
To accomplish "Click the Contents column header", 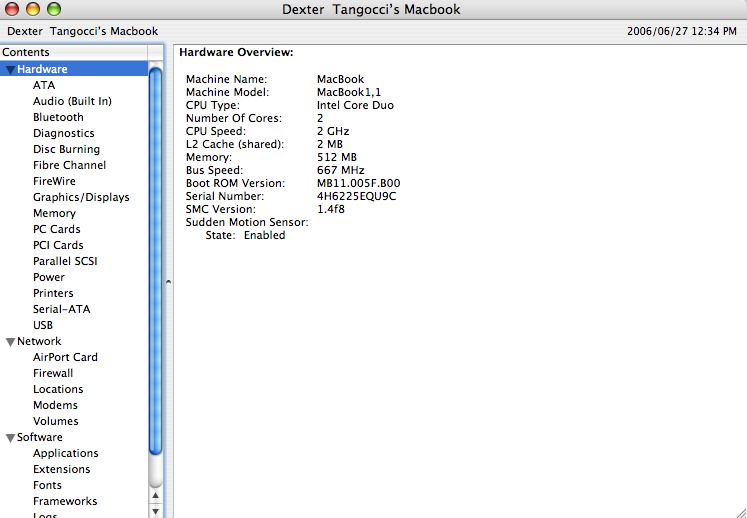I will click(x=74, y=52).
